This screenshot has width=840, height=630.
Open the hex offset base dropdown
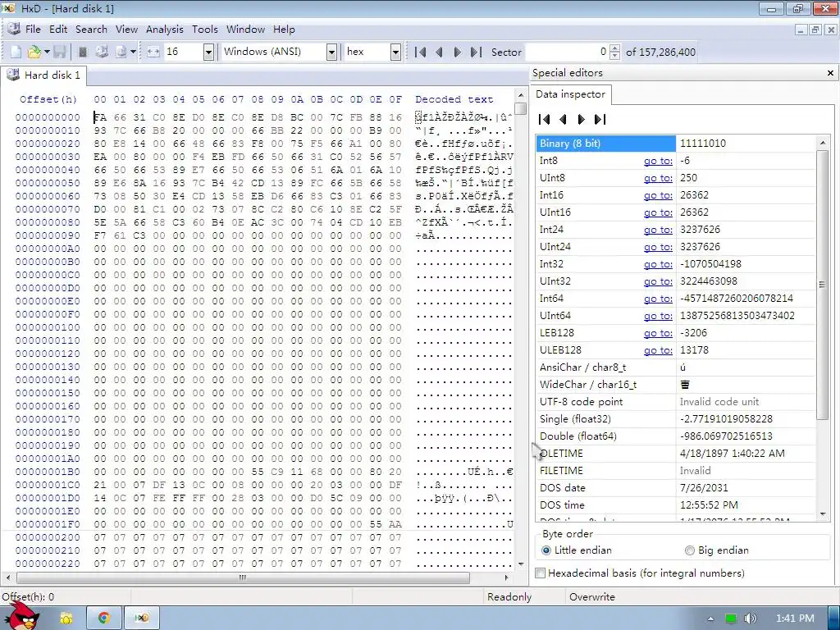click(395, 52)
